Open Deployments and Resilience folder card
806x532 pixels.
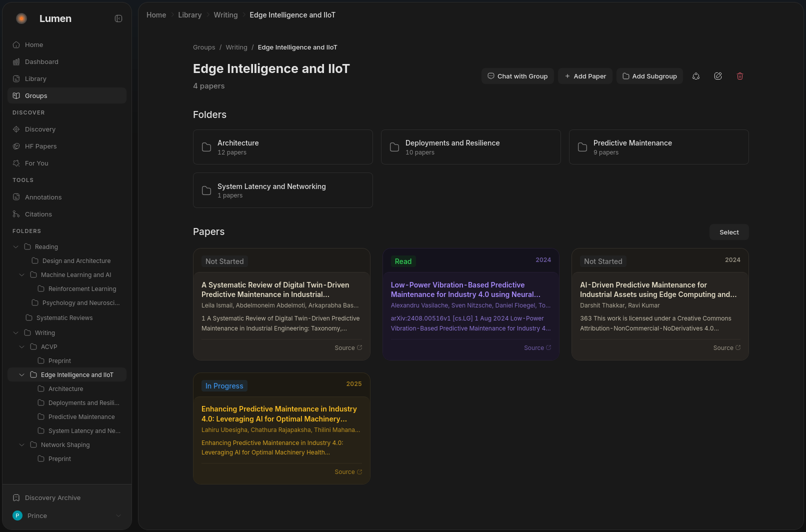click(471, 147)
